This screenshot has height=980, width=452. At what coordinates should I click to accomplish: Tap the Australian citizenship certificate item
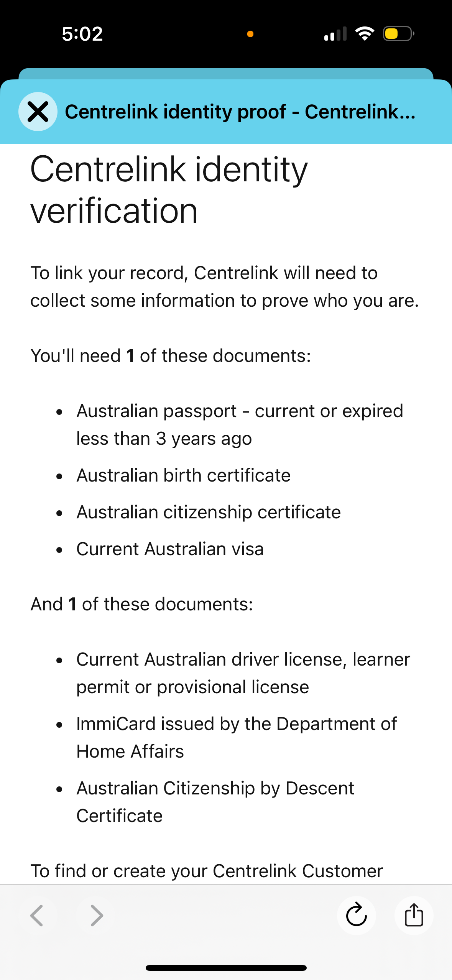click(209, 512)
